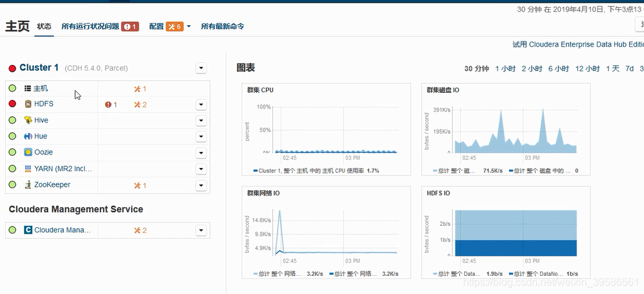Expand the 配置 dropdown arrow
644x294 pixels.
[x=189, y=27]
